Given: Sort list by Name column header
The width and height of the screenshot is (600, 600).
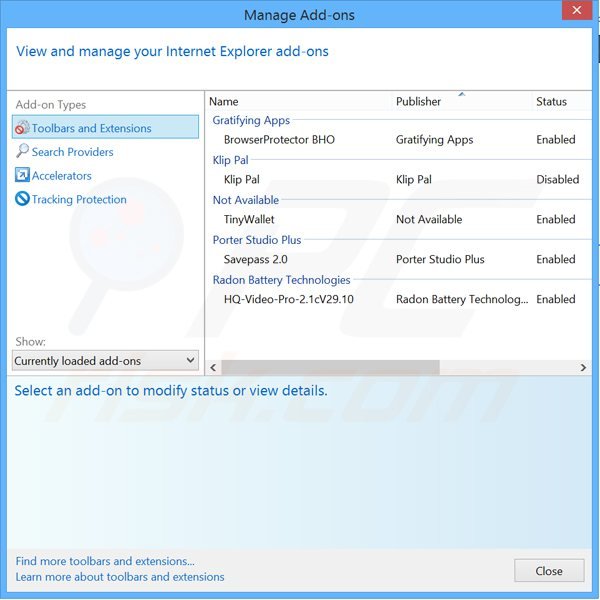Looking at the screenshot, I should click(x=299, y=102).
